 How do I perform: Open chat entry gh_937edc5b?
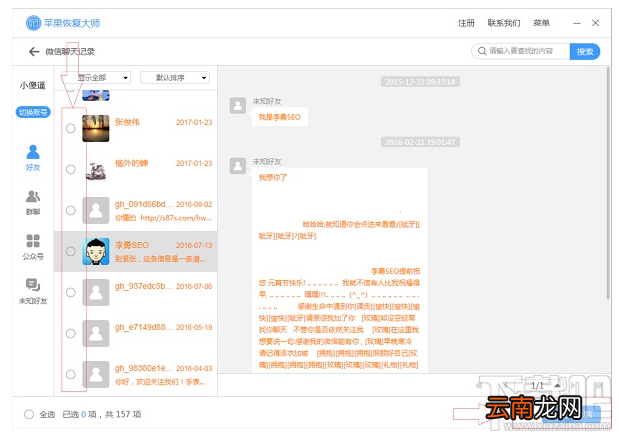tap(136, 292)
